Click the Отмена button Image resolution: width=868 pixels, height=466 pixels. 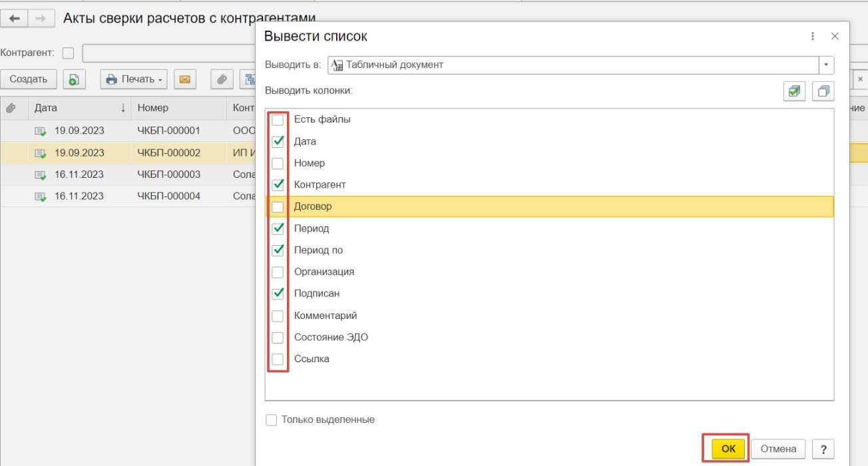click(778, 449)
